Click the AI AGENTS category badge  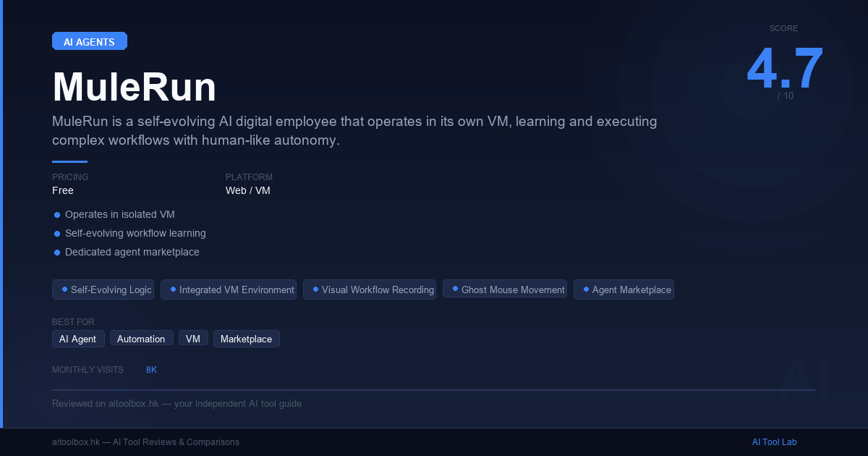pyautogui.click(x=90, y=41)
